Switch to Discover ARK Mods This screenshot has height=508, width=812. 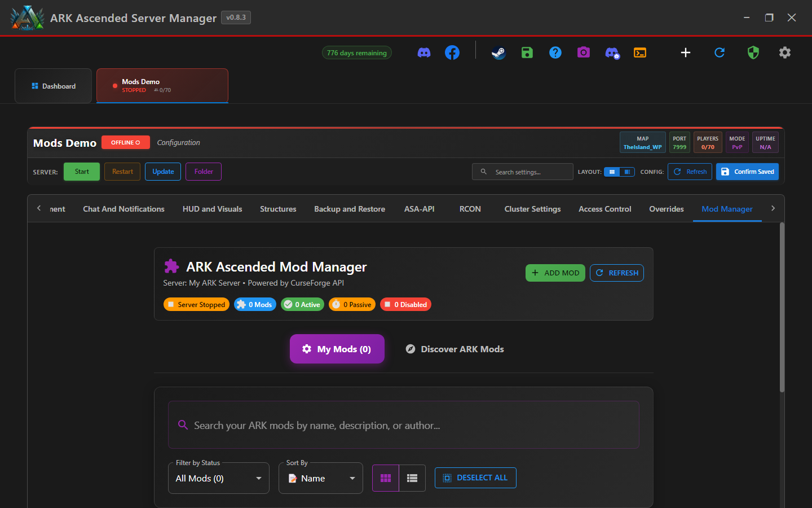click(x=454, y=349)
